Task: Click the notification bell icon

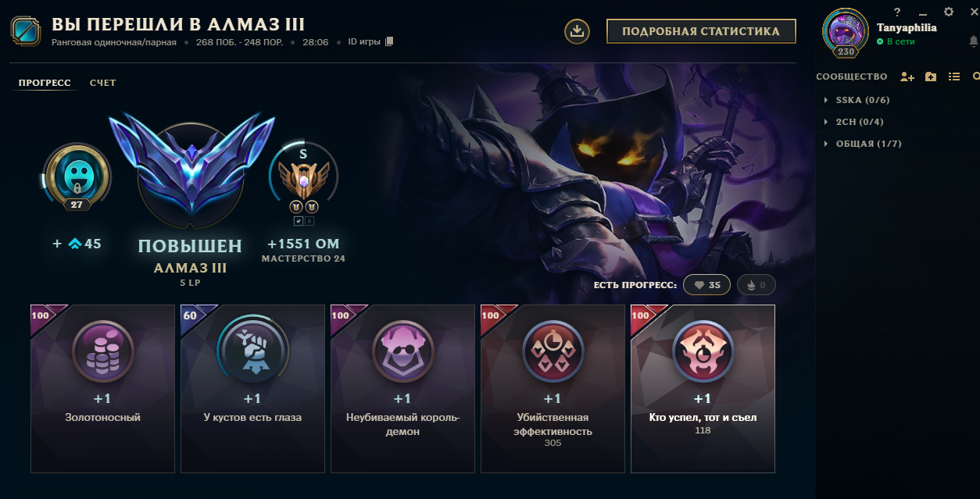Action: [x=973, y=41]
